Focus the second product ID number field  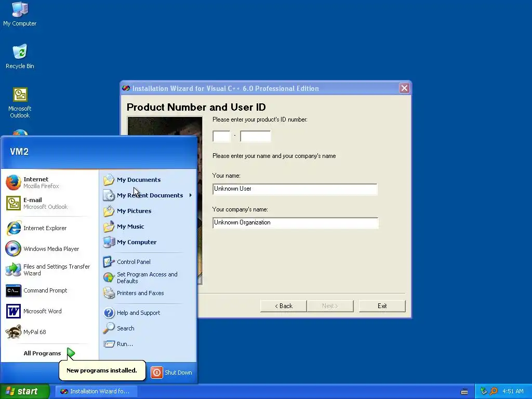pos(256,136)
